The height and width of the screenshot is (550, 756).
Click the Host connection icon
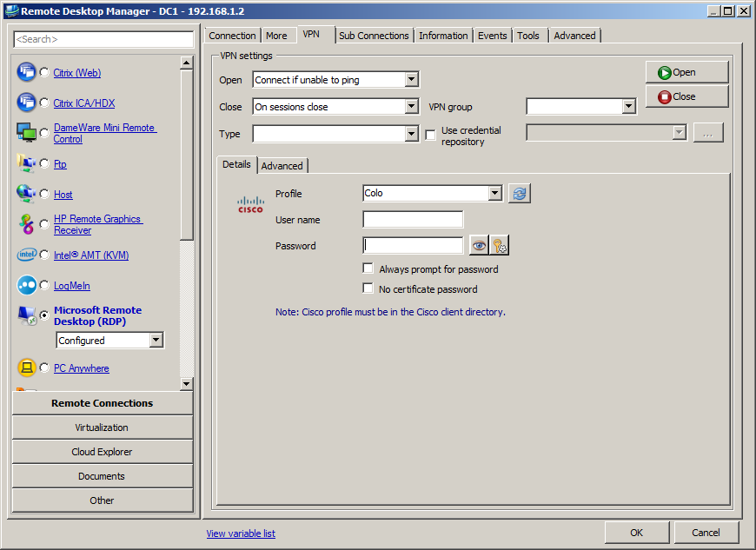26,194
